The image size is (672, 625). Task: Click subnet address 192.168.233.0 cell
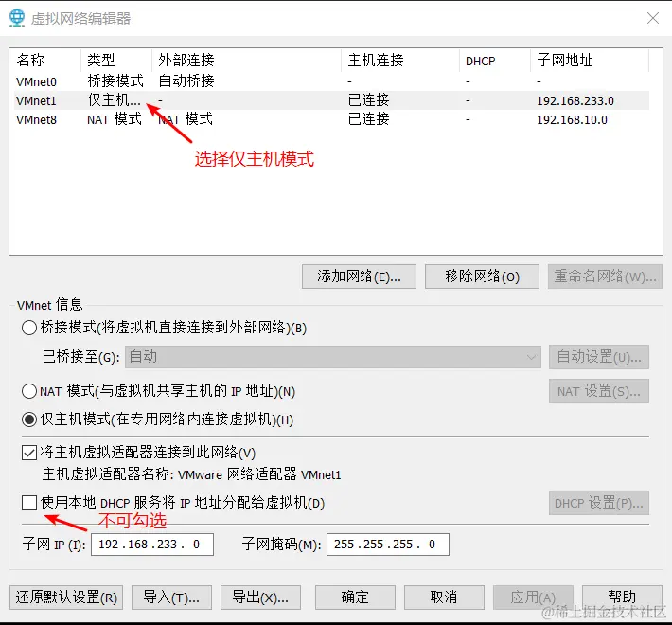click(x=575, y=100)
